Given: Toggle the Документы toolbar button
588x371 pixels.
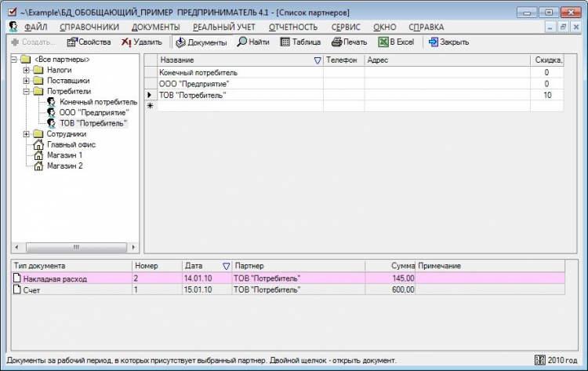Looking at the screenshot, I should point(201,42).
